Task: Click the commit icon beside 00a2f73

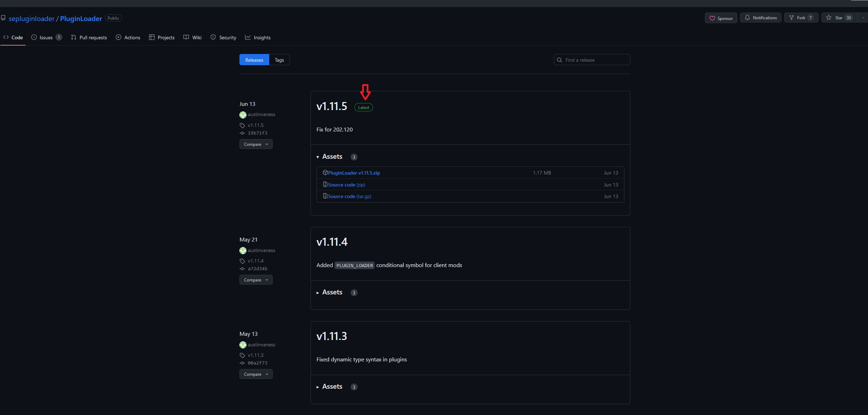Action: tap(242, 363)
